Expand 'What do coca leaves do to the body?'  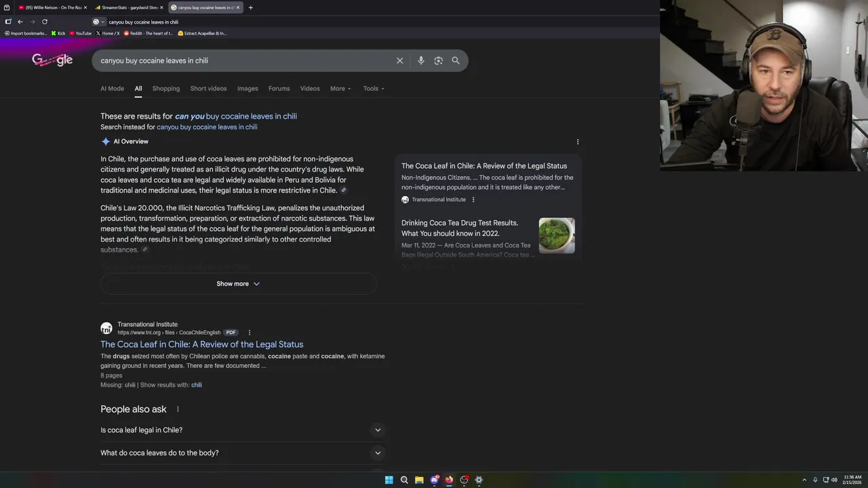coord(242,453)
